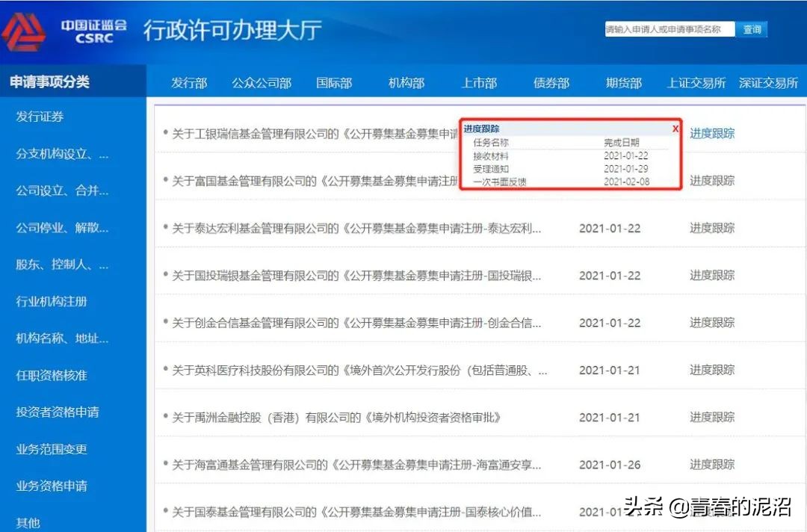The image size is (807, 532).
Task: Click the search magnifier icon in 查询 button
Action: (x=752, y=29)
